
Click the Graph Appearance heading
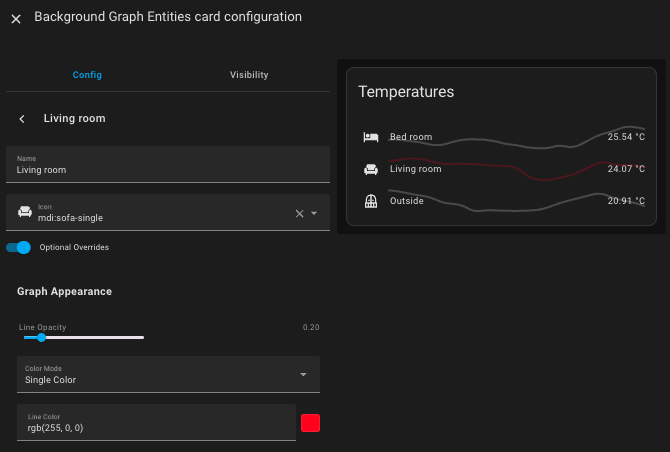(x=65, y=291)
